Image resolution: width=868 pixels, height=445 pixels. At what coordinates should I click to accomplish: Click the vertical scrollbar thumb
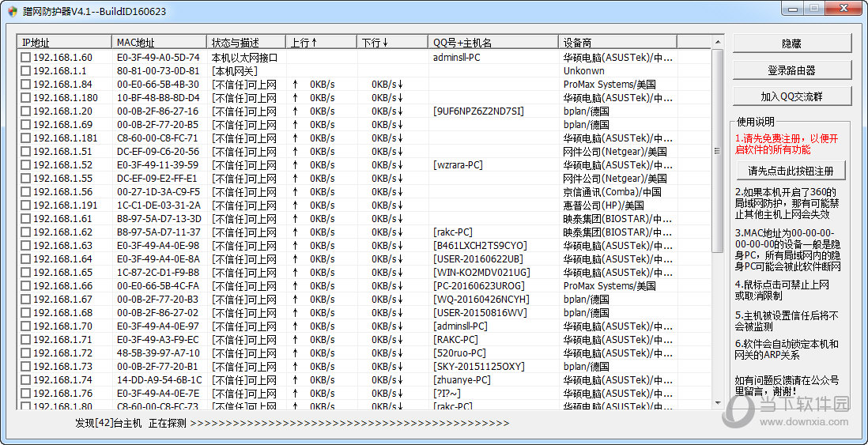tap(718, 150)
